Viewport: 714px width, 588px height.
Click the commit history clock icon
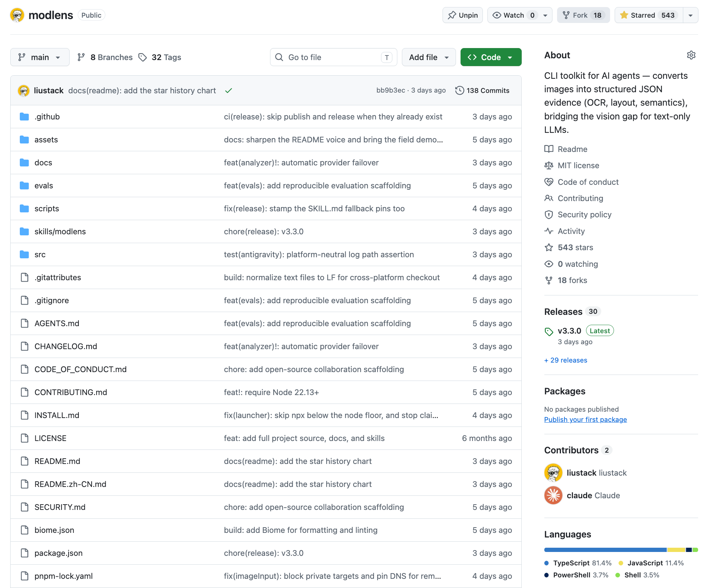(460, 90)
